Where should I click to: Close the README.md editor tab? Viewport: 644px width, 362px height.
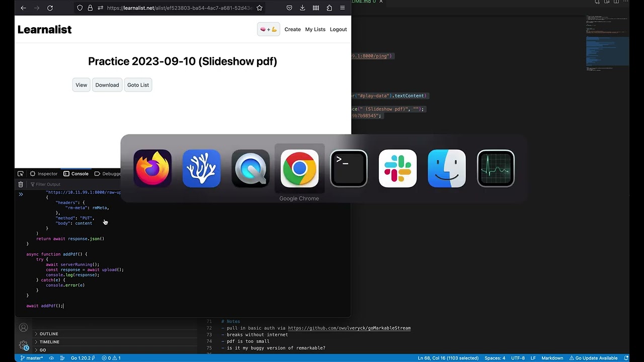(380, 2)
